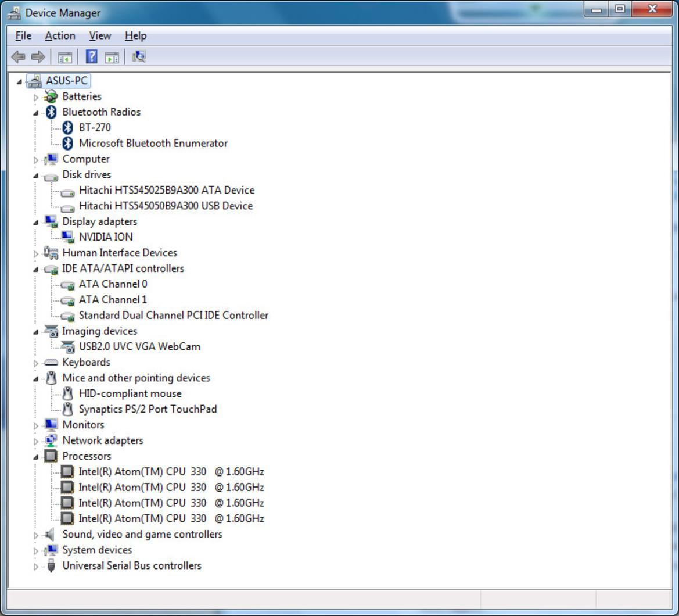
Task: Expand the Batteries category
Action: click(x=36, y=97)
